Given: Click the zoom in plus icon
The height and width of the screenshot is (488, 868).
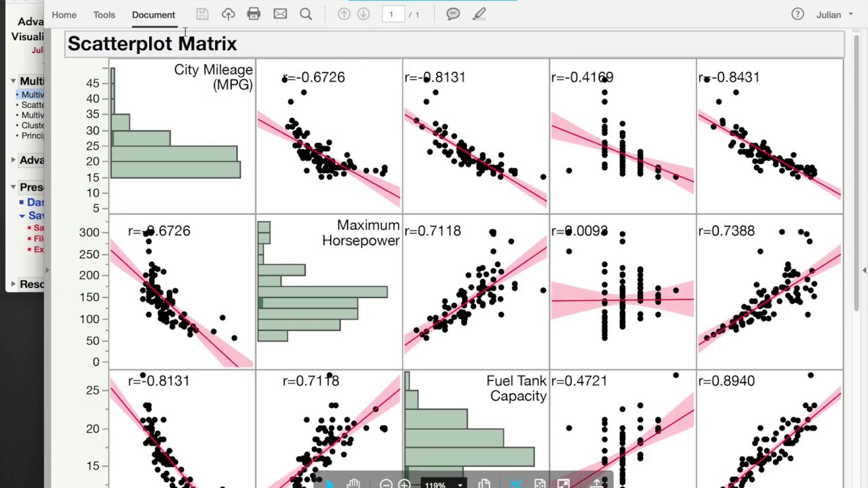Looking at the screenshot, I should [404, 484].
